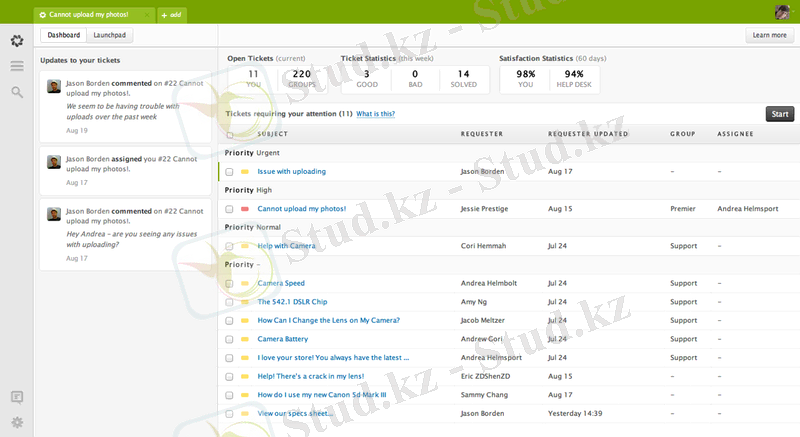
Task: Check the 'Issue with uploading' ticket checkbox
Action: point(230,172)
